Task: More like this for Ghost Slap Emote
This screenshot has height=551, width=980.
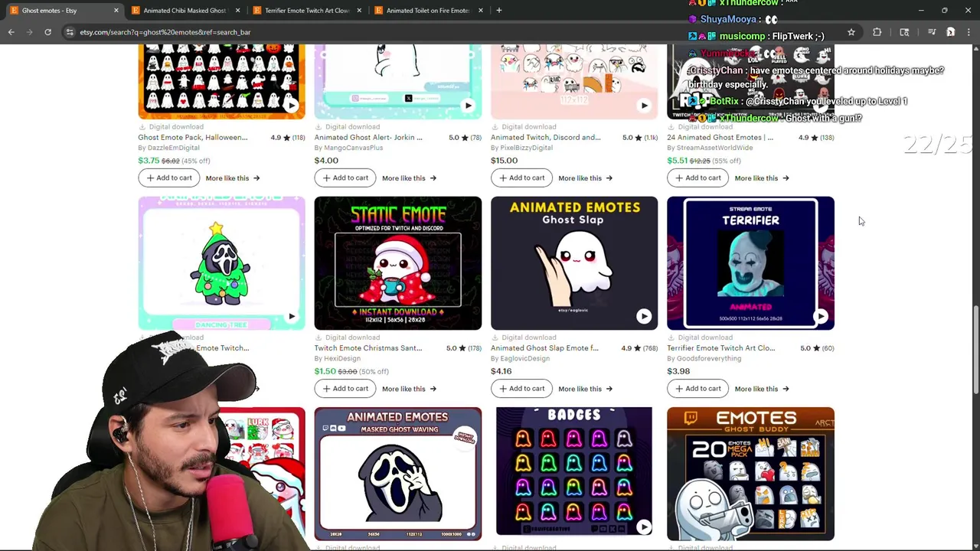Action: (x=585, y=389)
